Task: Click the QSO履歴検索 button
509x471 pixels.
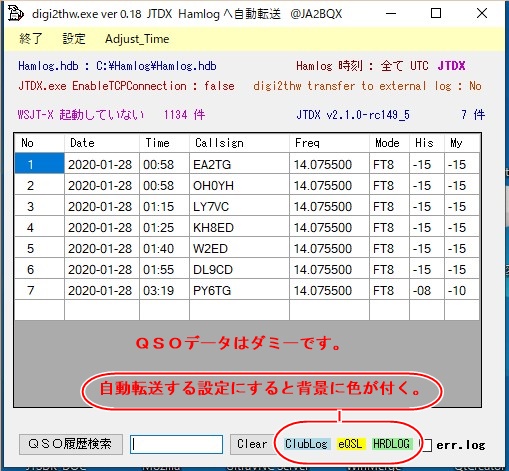Action: pos(71,444)
